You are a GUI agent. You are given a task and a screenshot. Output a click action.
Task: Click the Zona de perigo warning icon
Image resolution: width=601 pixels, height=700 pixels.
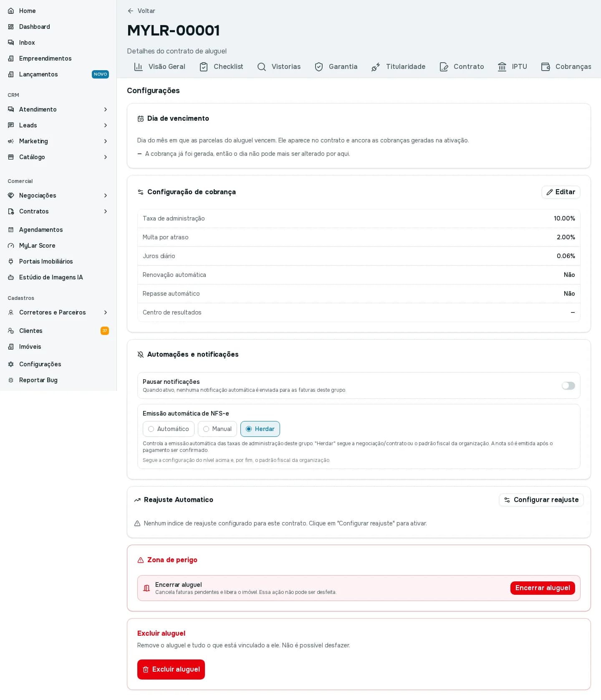tap(141, 560)
